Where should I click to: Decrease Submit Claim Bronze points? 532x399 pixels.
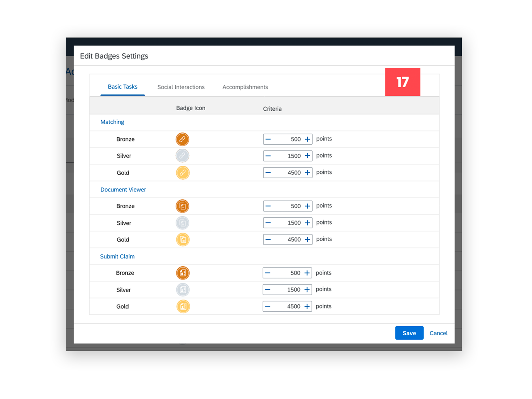pos(268,273)
